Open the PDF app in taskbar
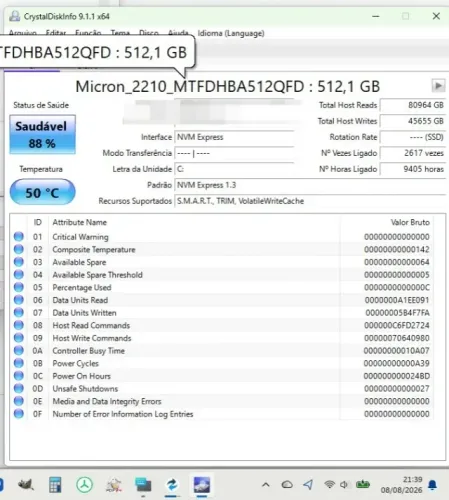449x500 pixels. 114,486
